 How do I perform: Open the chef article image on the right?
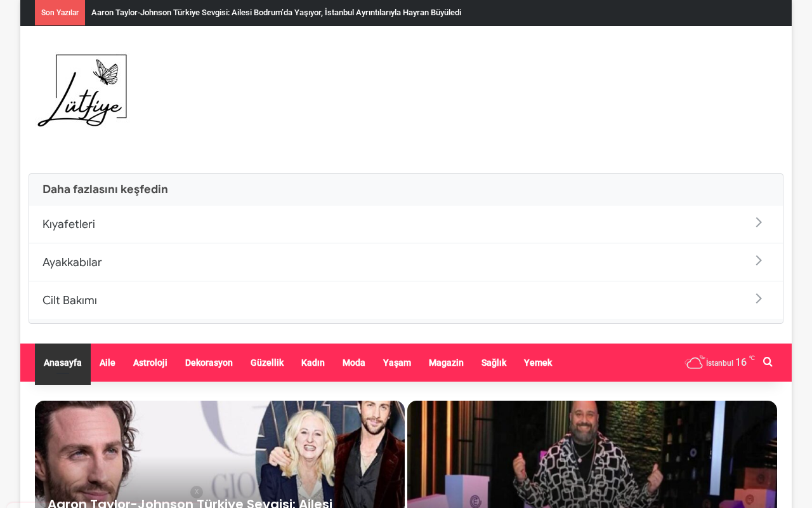click(x=592, y=454)
